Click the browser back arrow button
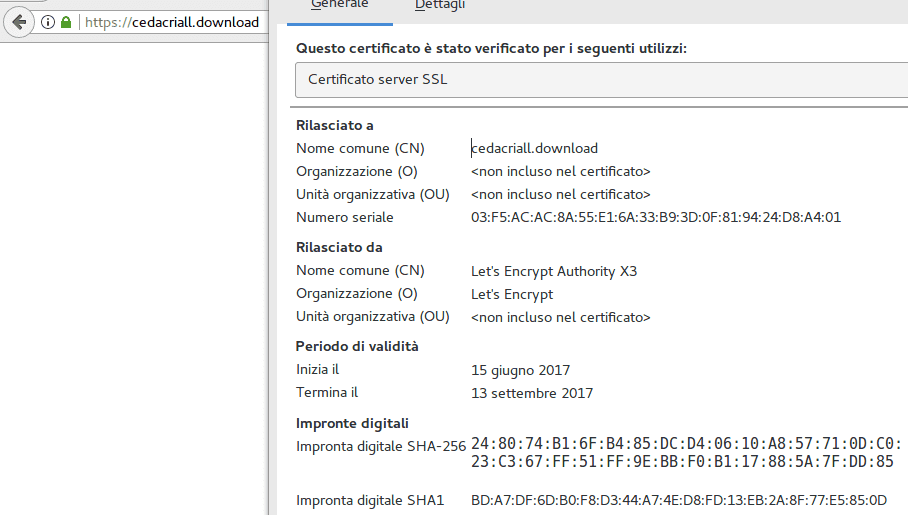This screenshot has height=515, width=908. [x=18, y=22]
